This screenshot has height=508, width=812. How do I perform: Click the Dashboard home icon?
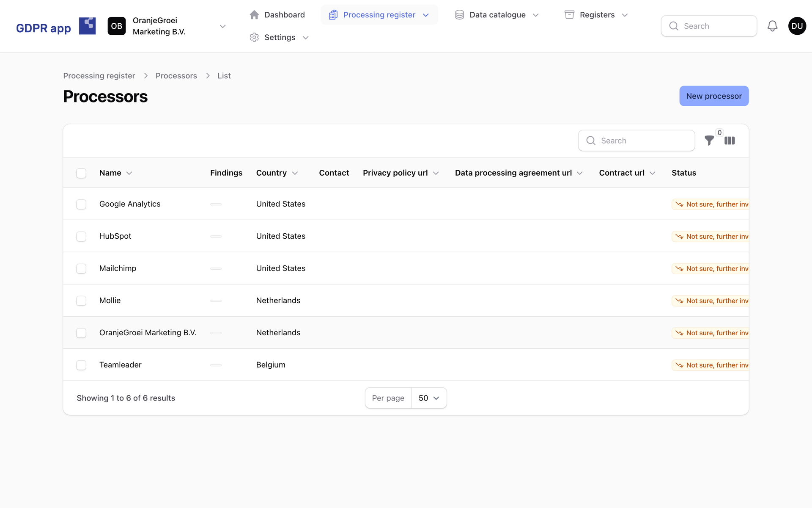click(254, 15)
